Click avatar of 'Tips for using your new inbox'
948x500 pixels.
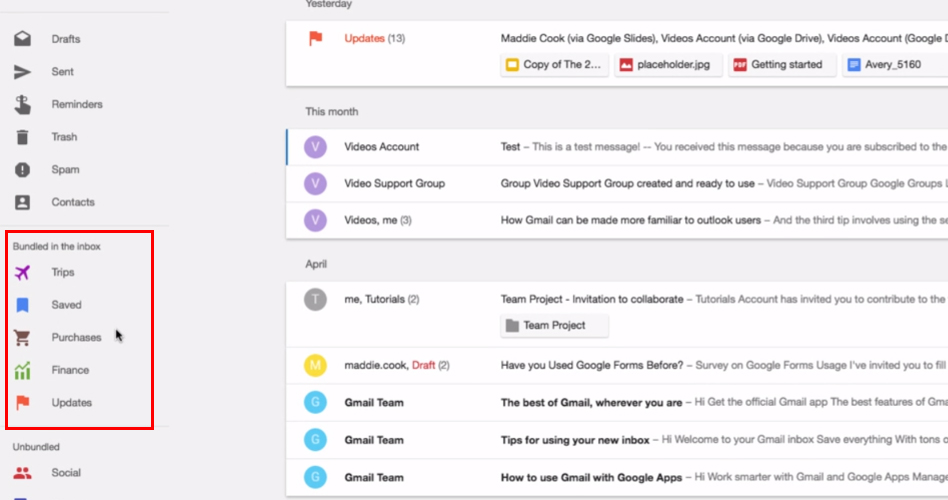click(x=315, y=440)
